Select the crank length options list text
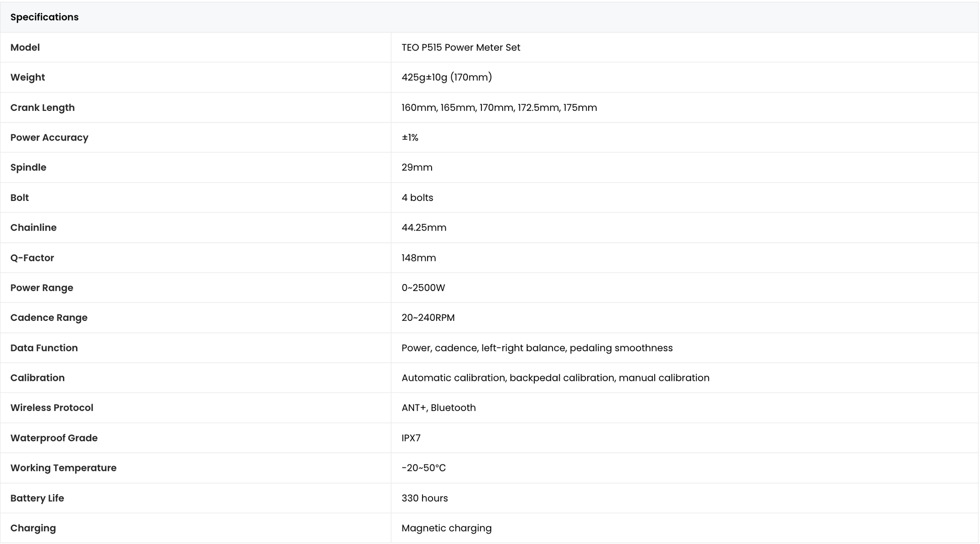 point(499,107)
